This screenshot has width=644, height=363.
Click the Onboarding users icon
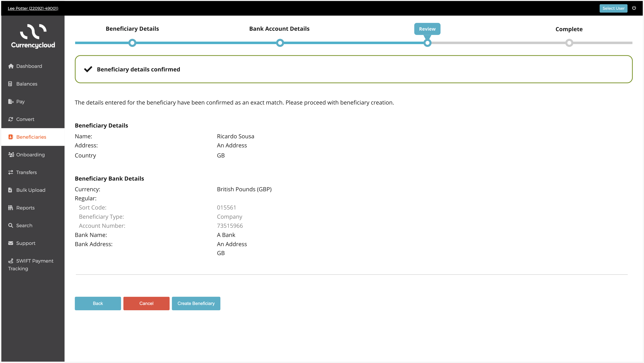coord(11,155)
